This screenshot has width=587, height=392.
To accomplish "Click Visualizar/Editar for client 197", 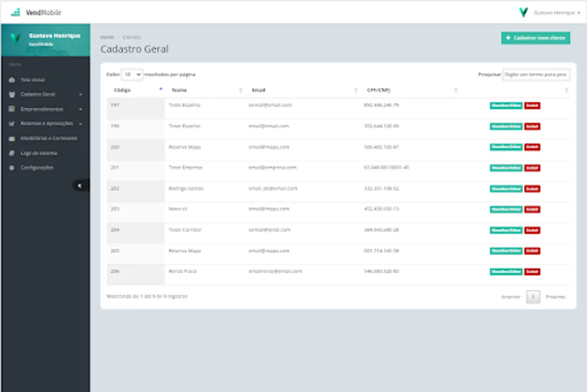I will (x=506, y=105).
